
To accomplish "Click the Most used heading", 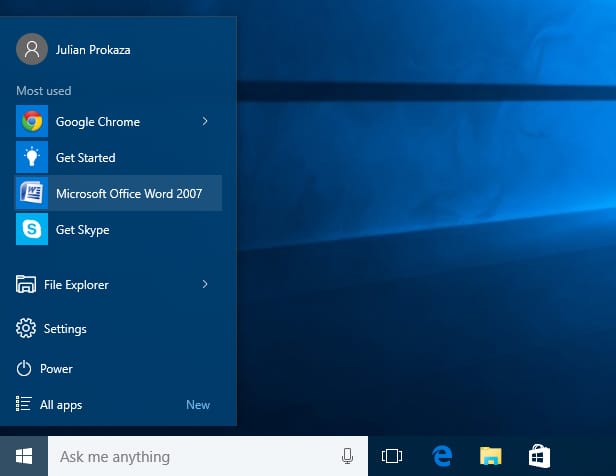I will [44, 91].
